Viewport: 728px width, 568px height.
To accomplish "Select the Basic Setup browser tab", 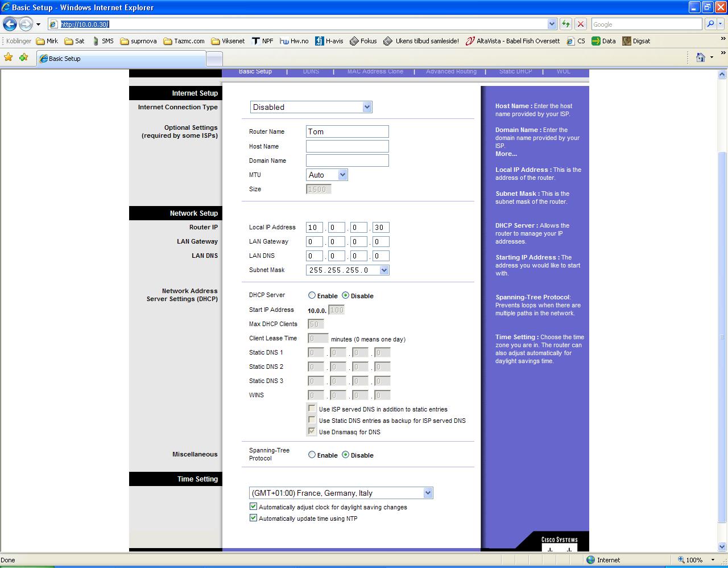I will point(121,58).
